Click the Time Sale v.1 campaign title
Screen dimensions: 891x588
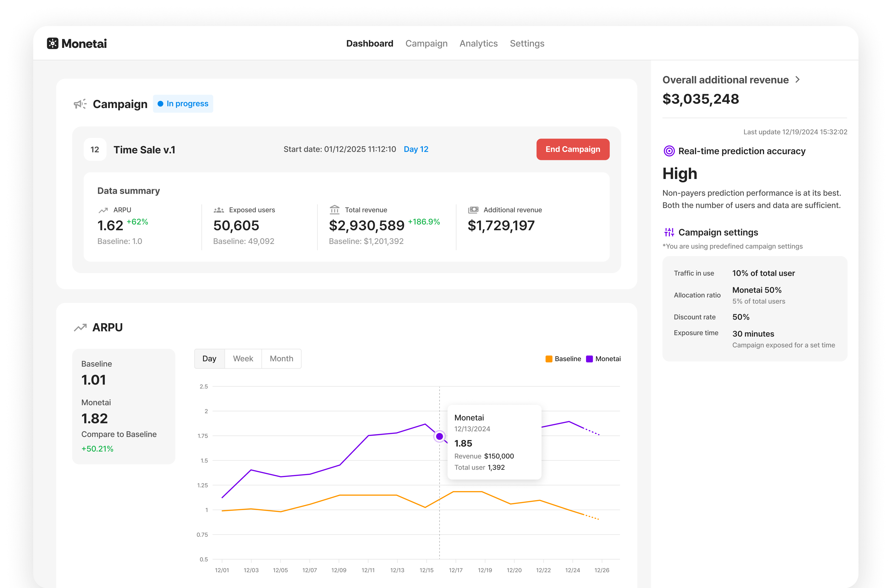144,150
